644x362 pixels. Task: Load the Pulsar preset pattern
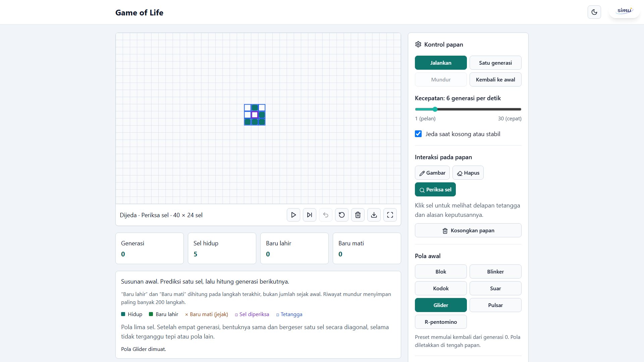(495, 305)
